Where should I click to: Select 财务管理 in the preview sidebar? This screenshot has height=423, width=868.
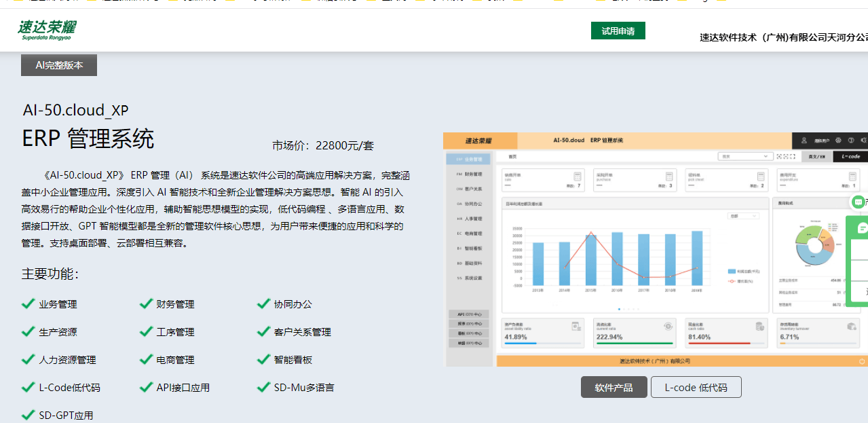pyautogui.click(x=469, y=174)
